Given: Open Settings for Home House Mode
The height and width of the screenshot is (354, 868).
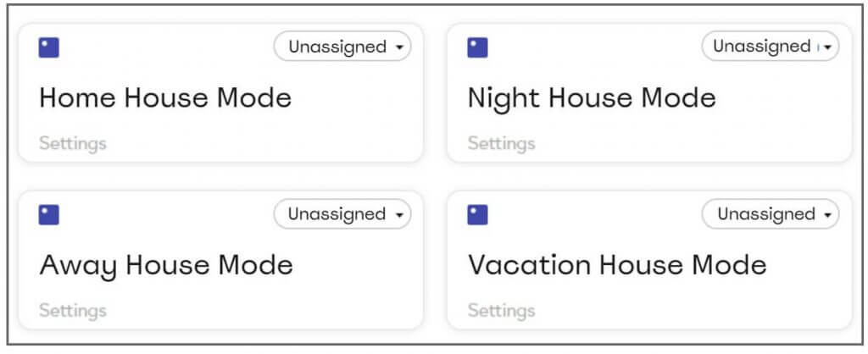Looking at the screenshot, I should [x=73, y=144].
